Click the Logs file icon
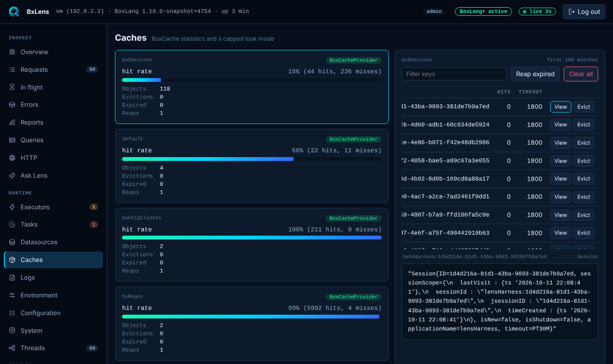613x364 pixels. 12,277
